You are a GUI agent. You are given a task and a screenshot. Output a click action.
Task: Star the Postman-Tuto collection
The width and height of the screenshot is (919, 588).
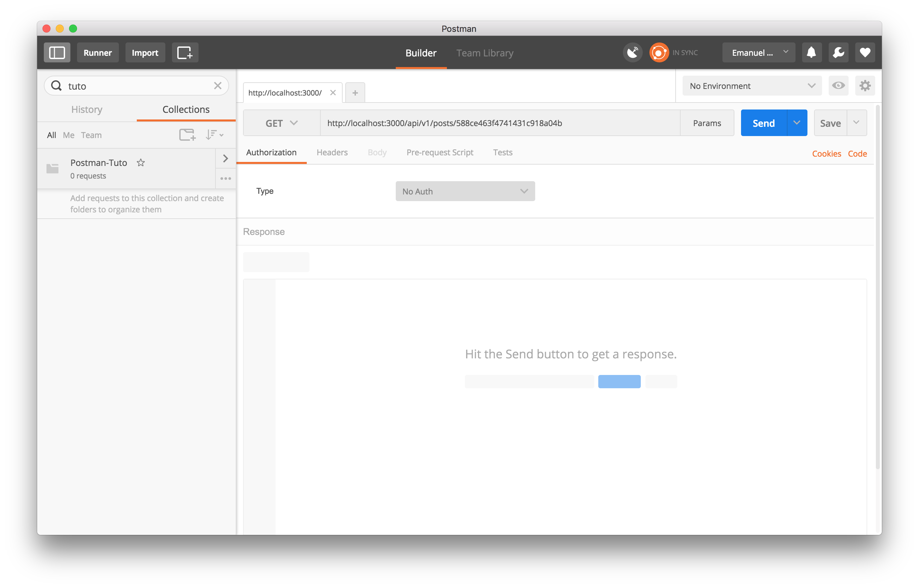(x=140, y=163)
